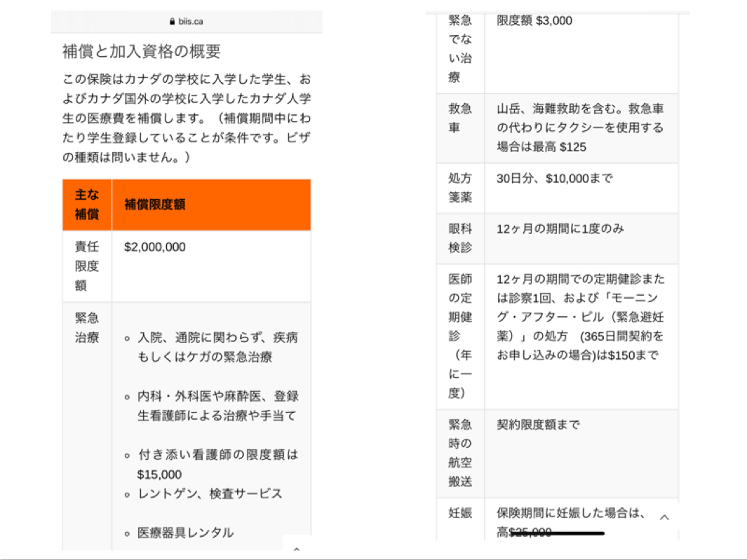Click the paragraph starting この保険はカナダの学校
Screen dimensions: 747x560
(x=187, y=118)
